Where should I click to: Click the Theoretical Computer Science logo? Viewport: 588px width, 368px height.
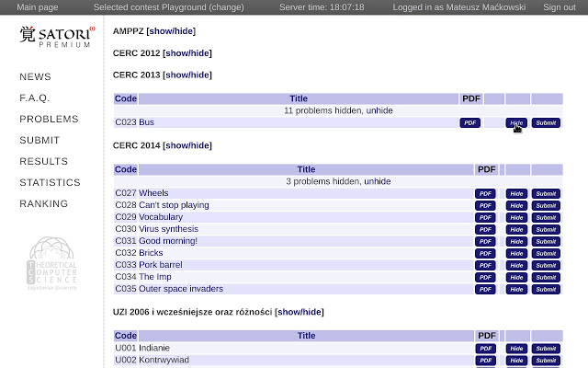(x=51, y=264)
